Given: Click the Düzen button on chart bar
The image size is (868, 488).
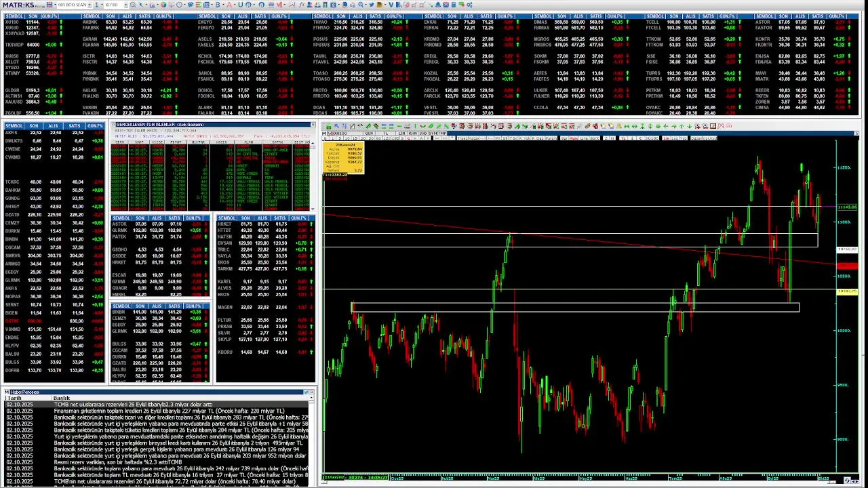Looking at the screenshot, I should 696,138.
